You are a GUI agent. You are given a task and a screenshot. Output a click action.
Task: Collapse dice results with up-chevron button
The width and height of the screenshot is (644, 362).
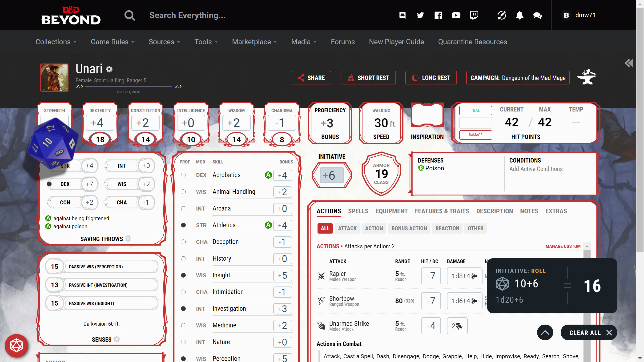[x=545, y=333]
